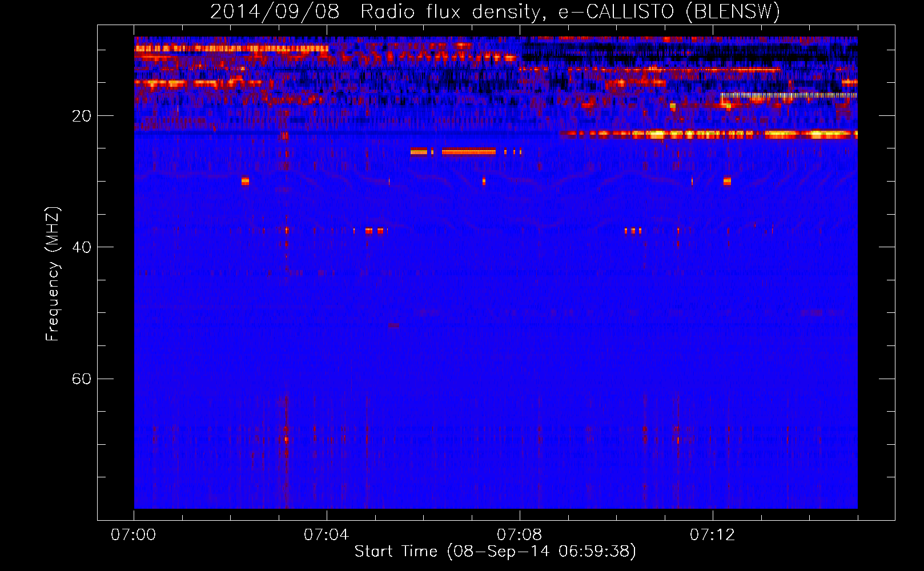Click the '07:00' time tick label
Image resolution: width=924 pixels, height=571 pixels.
coord(134,535)
